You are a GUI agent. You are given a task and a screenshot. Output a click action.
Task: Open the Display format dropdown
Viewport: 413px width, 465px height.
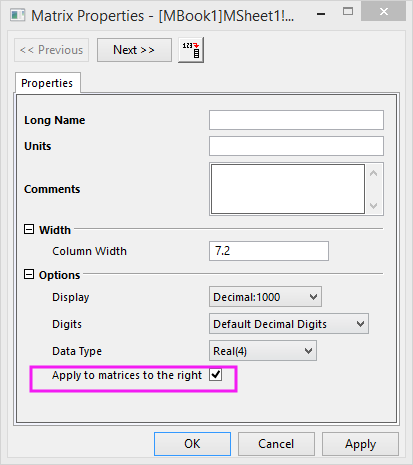265,297
